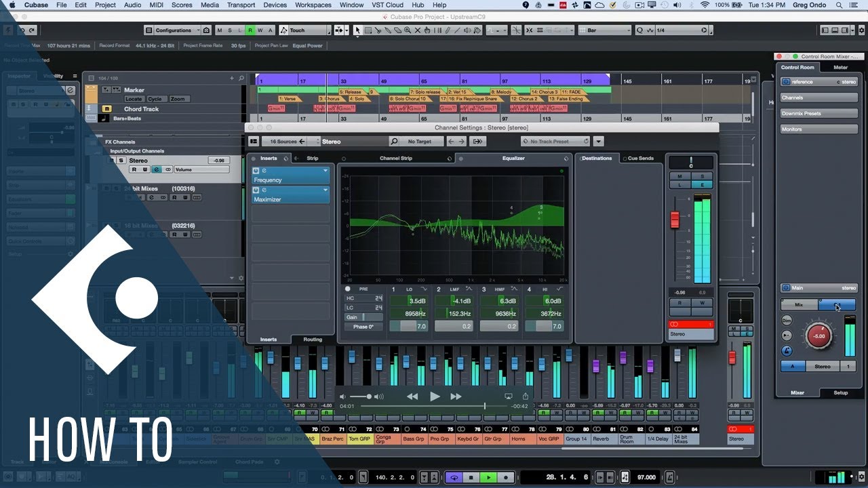Image resolution: width=868 pixels, height=488 pixels.
Task: Bypass the Frequency insert power button
Action: pos(256,171)
